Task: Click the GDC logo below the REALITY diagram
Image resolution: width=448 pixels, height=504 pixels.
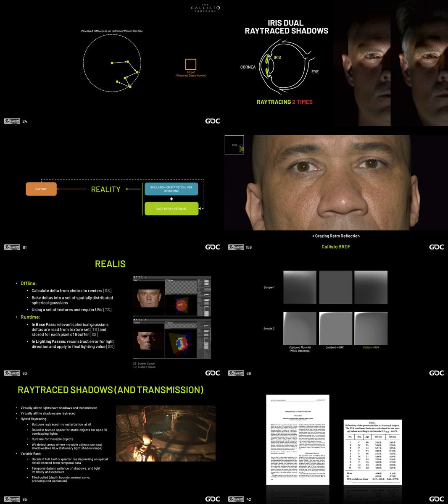Action: point(212,247)
